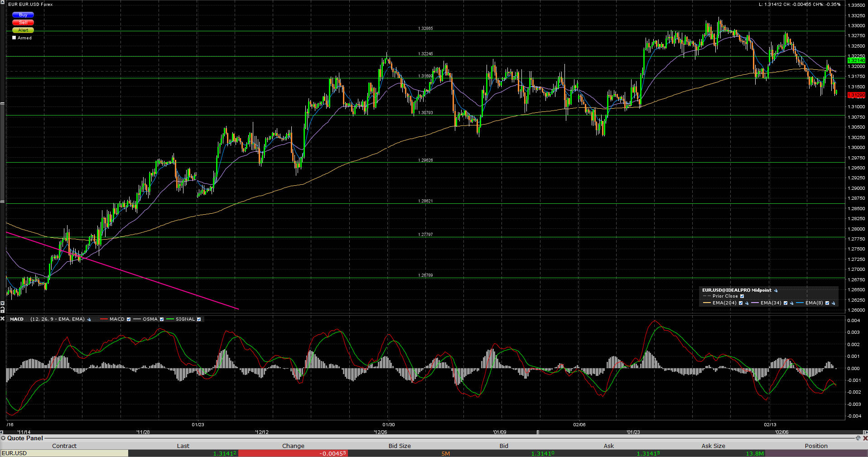Screen dimensions: 868x457
Task: Click the red Sell button
Action: point(23,23)
